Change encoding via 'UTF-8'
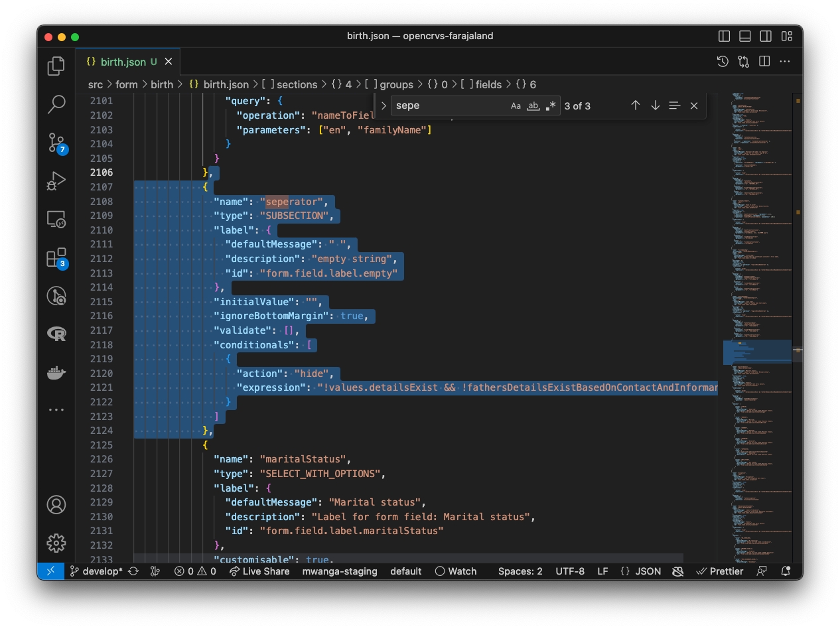Screen dimensions: 840x629 click(x=570, y=571)
